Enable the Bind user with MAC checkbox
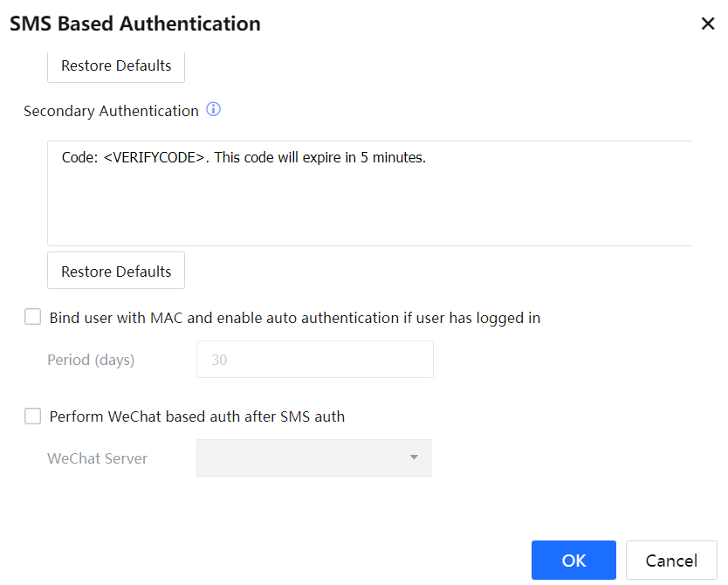Image resolution: width=728 pixels, height=585 pixels. click(x=33, y=318)
